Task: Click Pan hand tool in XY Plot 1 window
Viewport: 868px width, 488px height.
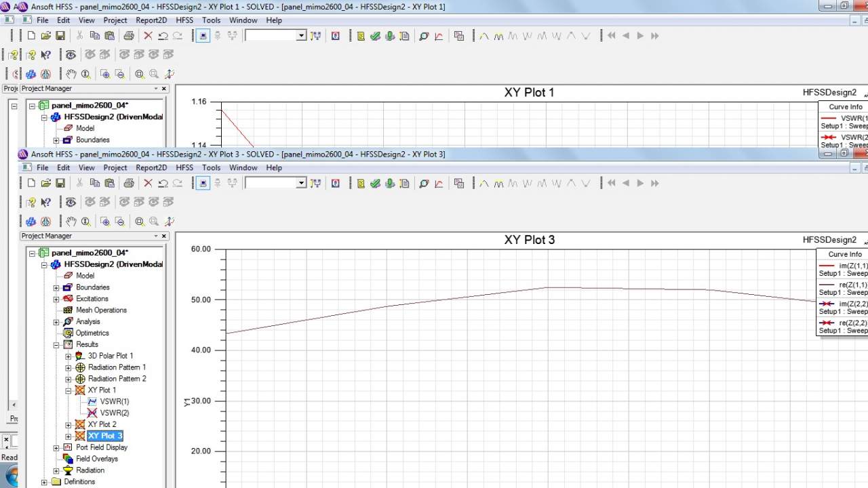Action: pyautogui.click(x=71, y=73)
